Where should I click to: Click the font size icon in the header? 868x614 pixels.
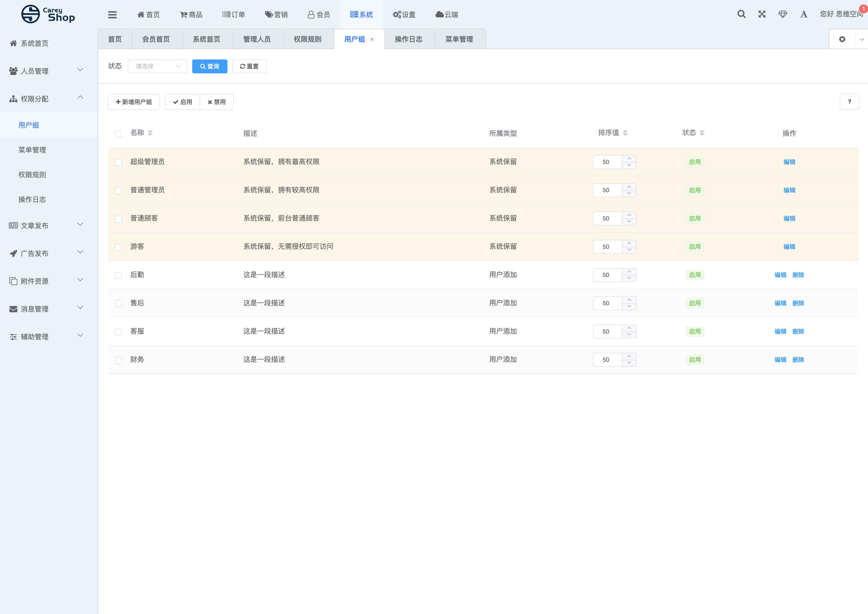(x=803, y=14)
